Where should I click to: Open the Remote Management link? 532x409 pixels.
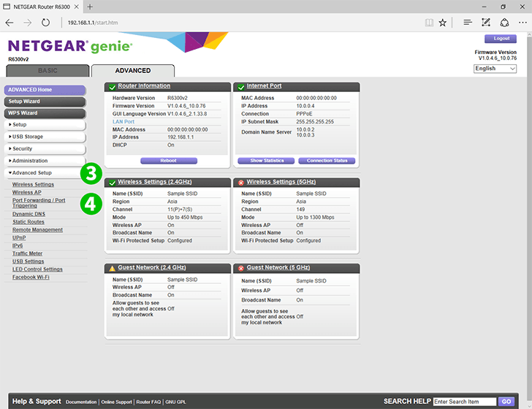pos(38,230)
